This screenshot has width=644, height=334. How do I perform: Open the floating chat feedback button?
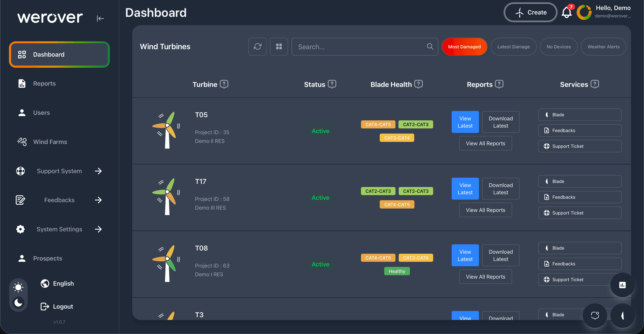click(x=595, y=315)
